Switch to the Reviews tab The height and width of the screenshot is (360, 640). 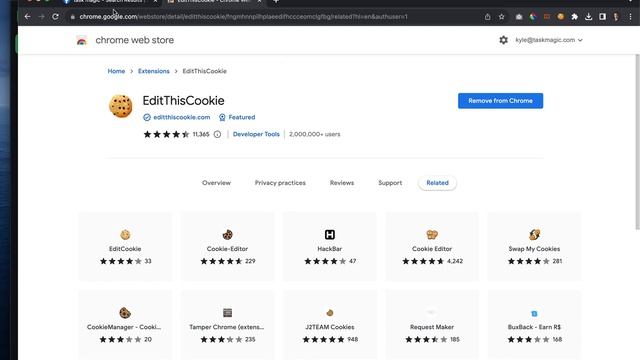[x=342, y=183]
